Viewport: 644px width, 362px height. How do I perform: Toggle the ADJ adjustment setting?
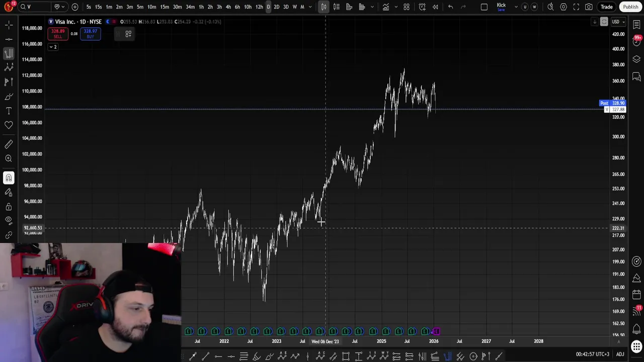coord(620,354)
